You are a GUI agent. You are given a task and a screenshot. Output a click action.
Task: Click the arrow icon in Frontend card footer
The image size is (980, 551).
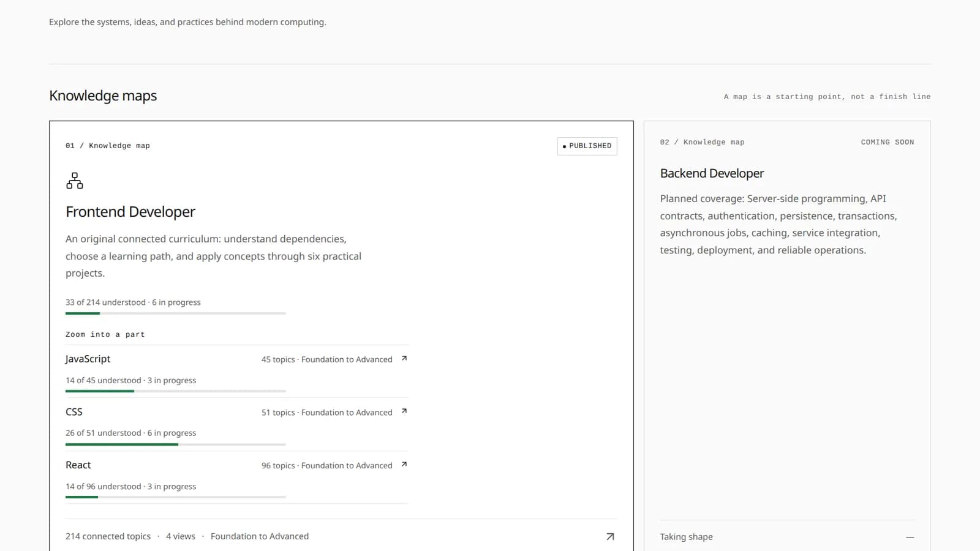coord(610,536)
